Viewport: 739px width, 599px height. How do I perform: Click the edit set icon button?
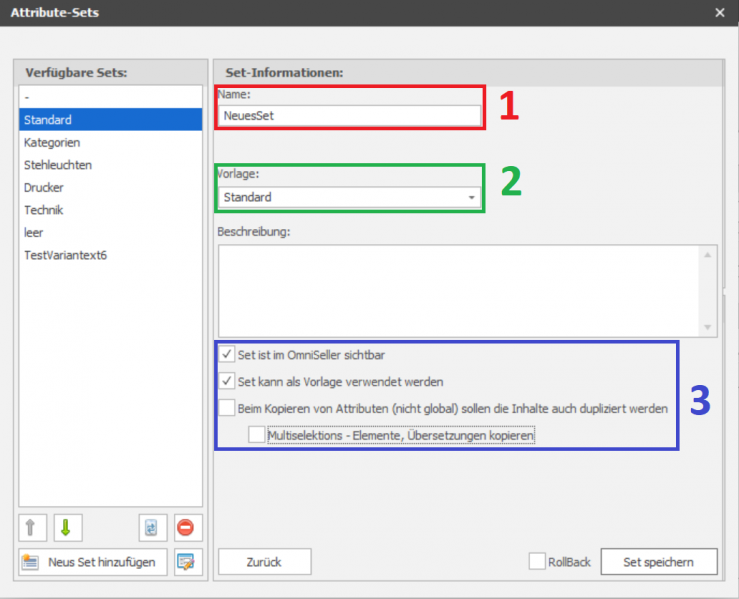pyautogui.click(x=187, y=562)
